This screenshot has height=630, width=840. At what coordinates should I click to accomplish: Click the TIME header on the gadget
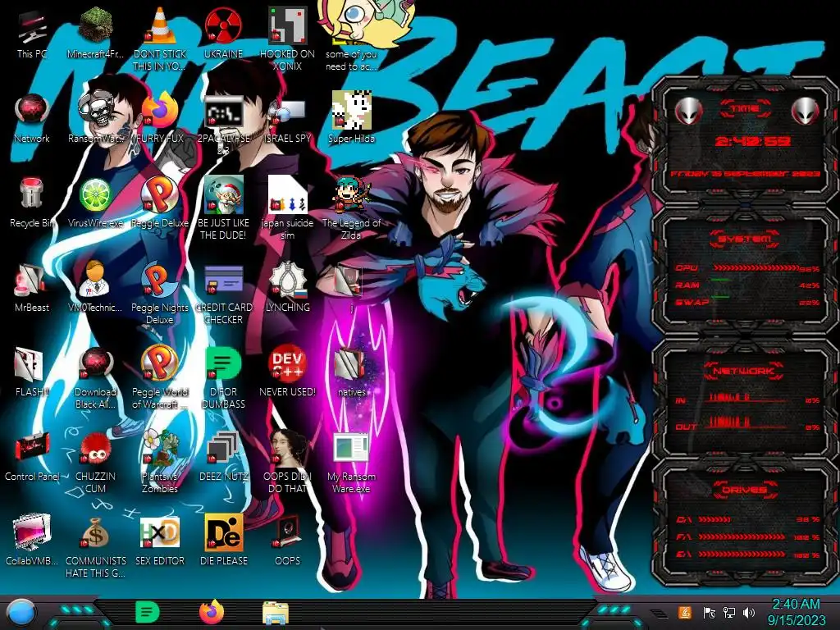tap(745, 109)
